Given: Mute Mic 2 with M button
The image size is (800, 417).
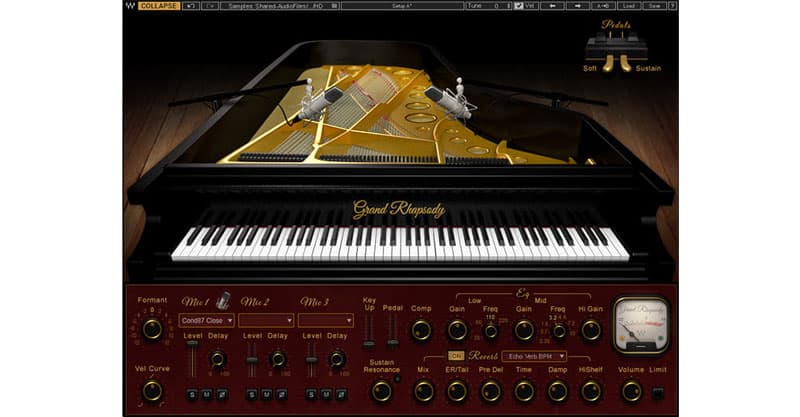Looking at the screenshot, I should click(266, 395).
